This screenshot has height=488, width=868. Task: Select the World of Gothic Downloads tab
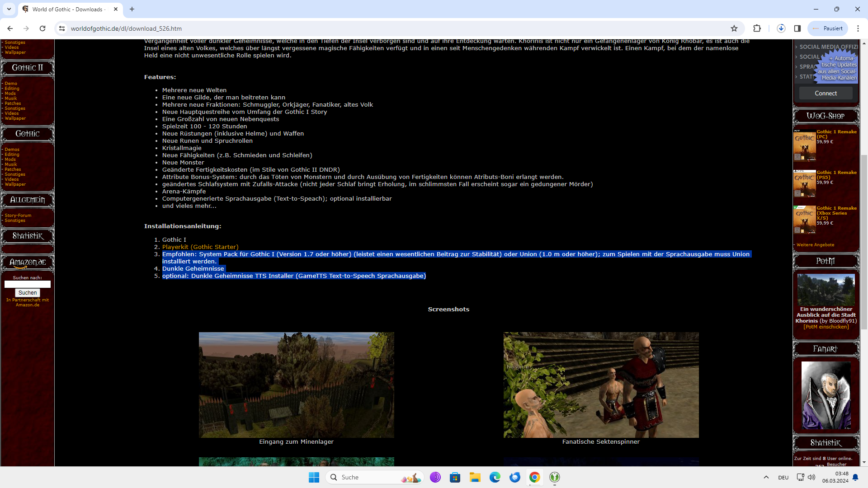pyautogui.click(x=68, y=9)
